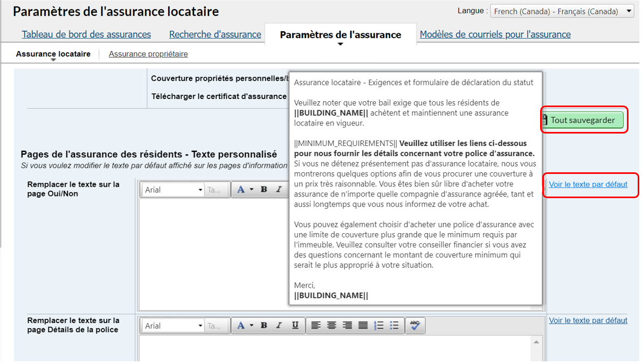Toggle underline in Détails de la police toolbar
The image size is (642, 364).
click(295, 326)
